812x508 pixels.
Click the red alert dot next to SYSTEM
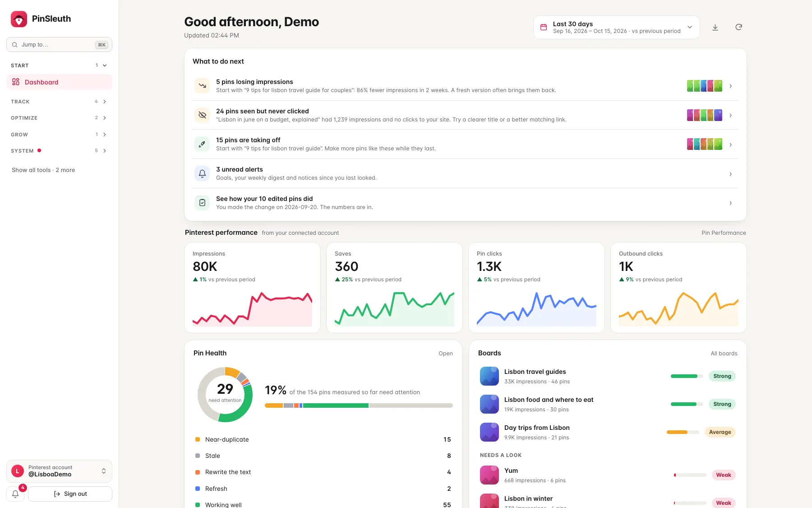(39, 150)
